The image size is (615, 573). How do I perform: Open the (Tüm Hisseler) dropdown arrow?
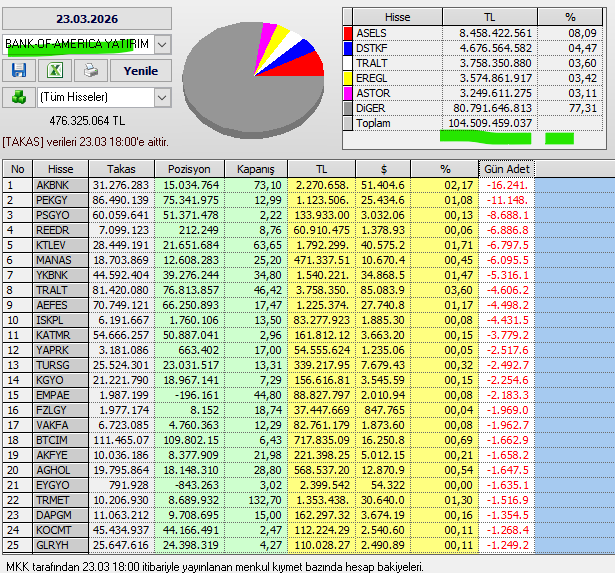click(x=163, y=97)
